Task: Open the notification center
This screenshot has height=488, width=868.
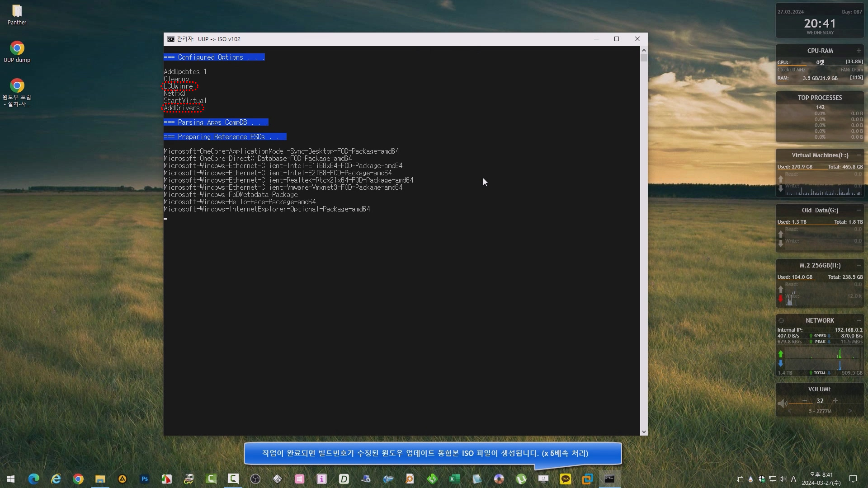Action: point(853,479)
